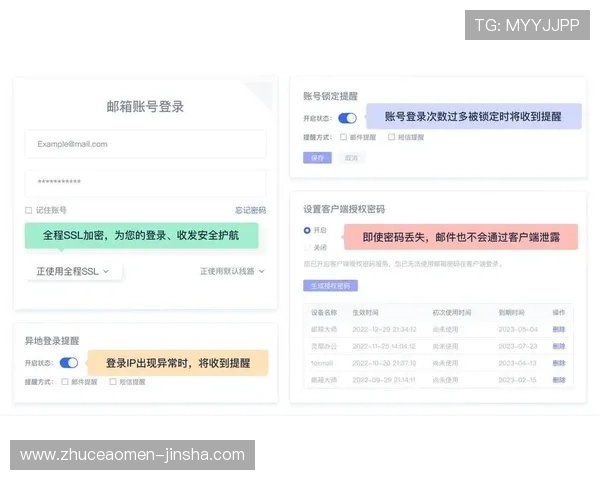Check 邮件提醒 under 异地登录提醒

pyautogui.click(x=65, y=382)
